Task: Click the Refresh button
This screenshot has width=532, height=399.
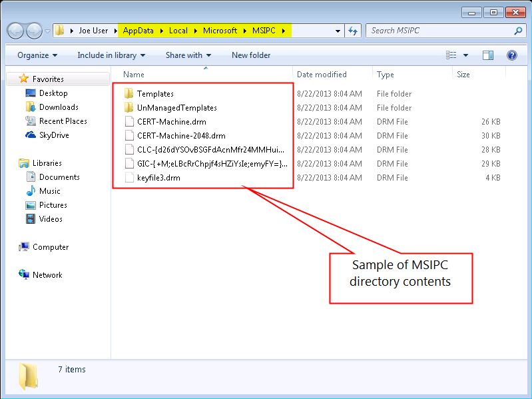Action: coord(353,31)
